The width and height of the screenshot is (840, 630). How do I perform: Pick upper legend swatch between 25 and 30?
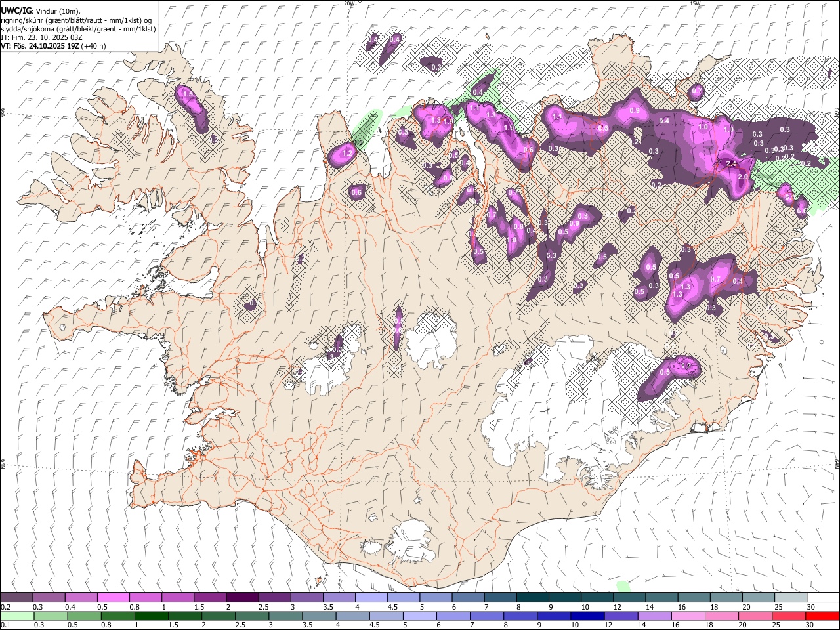[x=791, y=597]
